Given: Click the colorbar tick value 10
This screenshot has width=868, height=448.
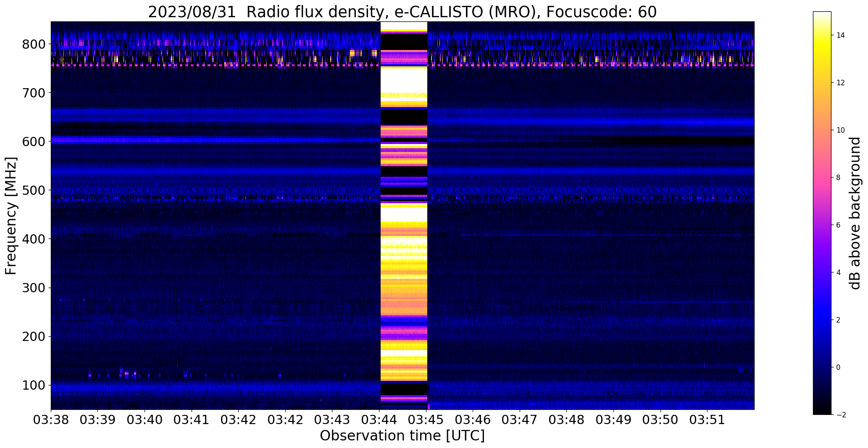Looking at the screenshot, I should [841, 130].
